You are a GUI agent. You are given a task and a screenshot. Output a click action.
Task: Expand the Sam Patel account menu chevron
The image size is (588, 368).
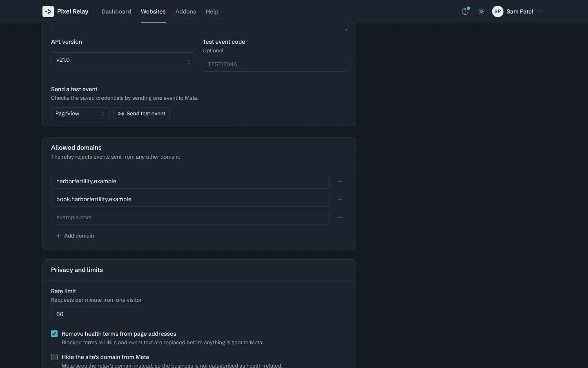(x=539, y=11)
